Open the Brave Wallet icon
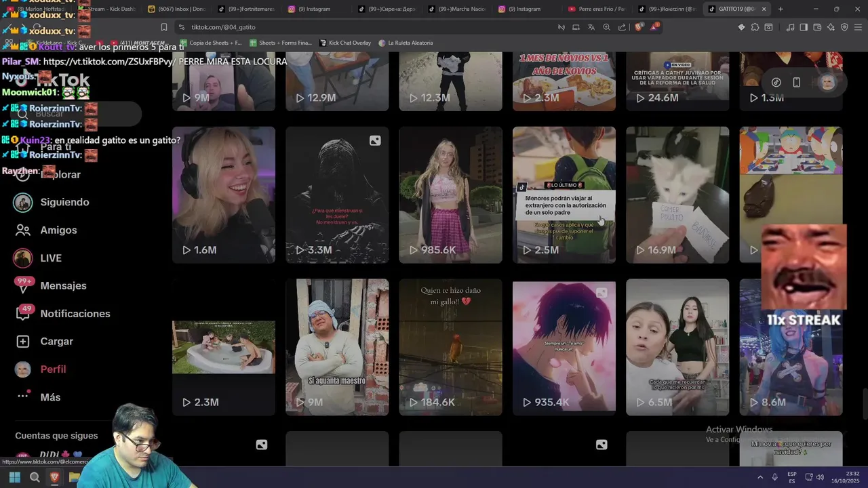The height and width of the screenshot is (488, 868). click(817, 27)
